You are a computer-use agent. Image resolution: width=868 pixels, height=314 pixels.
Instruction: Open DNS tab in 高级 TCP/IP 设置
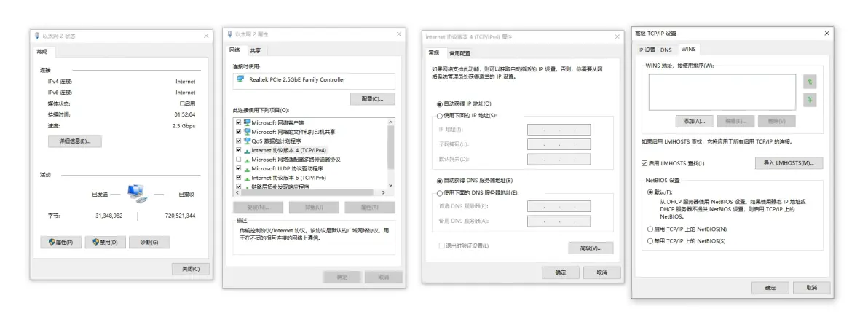click(x=666, y=50)
